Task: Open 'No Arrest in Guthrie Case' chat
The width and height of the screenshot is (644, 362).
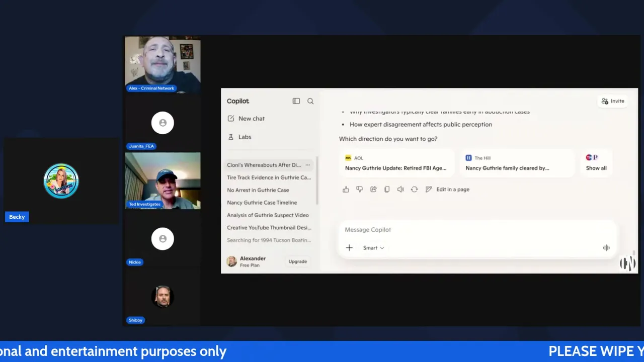Action: click(x=258, y=190)
